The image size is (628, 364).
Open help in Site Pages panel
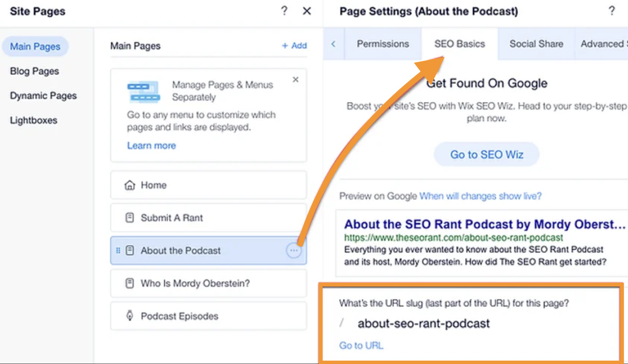284,11
